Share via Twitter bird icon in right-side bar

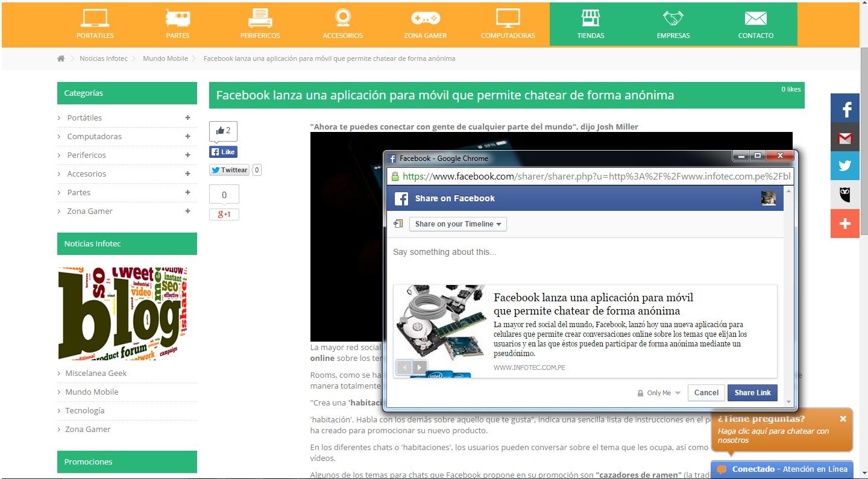pyautogui.click(x=845, y=166)
